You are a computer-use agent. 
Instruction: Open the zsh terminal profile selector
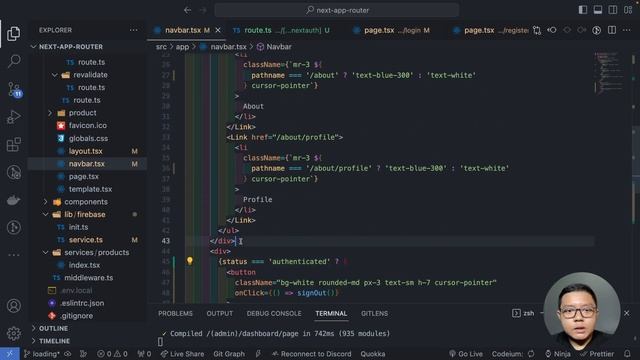523,313
